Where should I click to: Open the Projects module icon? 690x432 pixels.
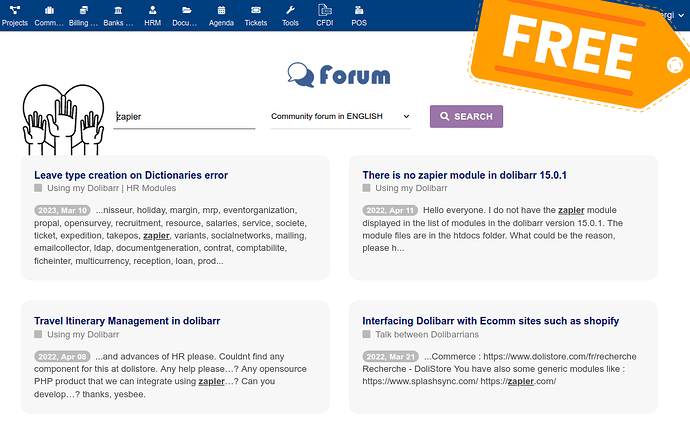tap(15, 10)
